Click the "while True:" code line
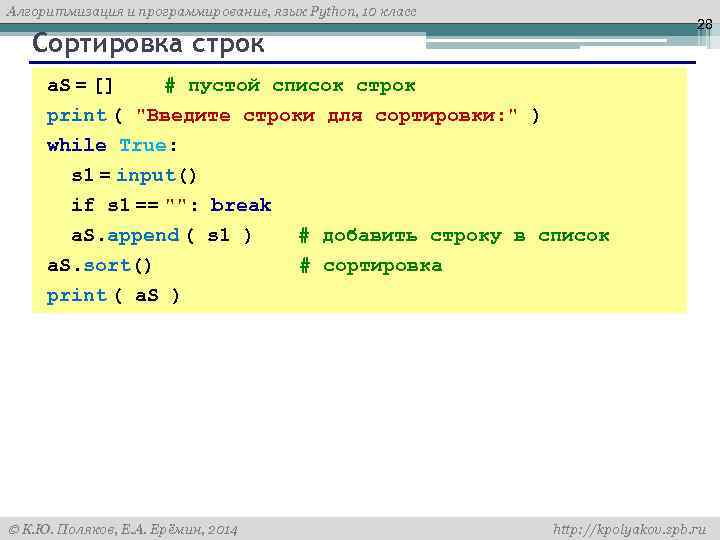720x540 pixels. pos(112,146)
